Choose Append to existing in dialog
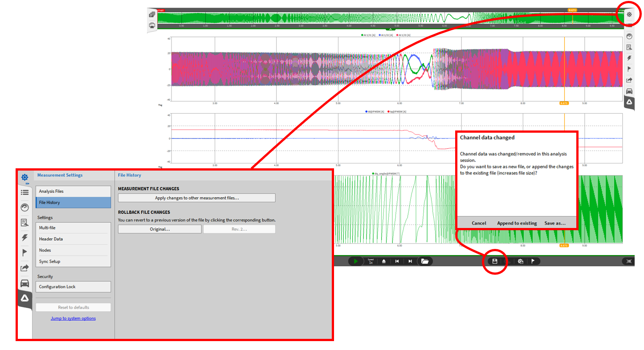 [x=517, y=223]
